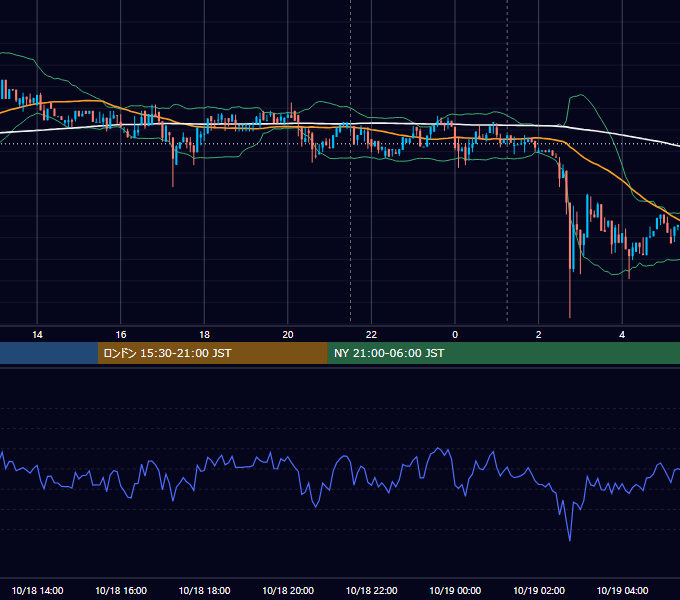This screenshot has height=600, width=680.
Task: Click the hour label 0 on the time axis
Action: click(455, 335)
